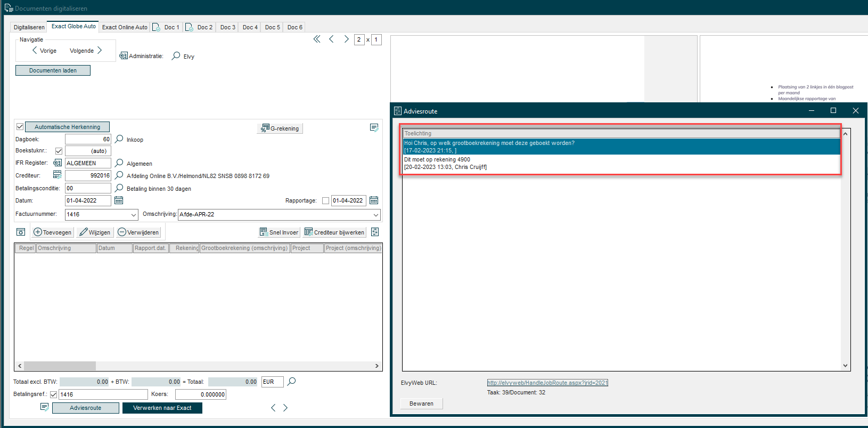Select the 'Dit moet op rekening 4900' row
Image resolution: width=868 pixels, height=428 pixels.
[621, 163]
